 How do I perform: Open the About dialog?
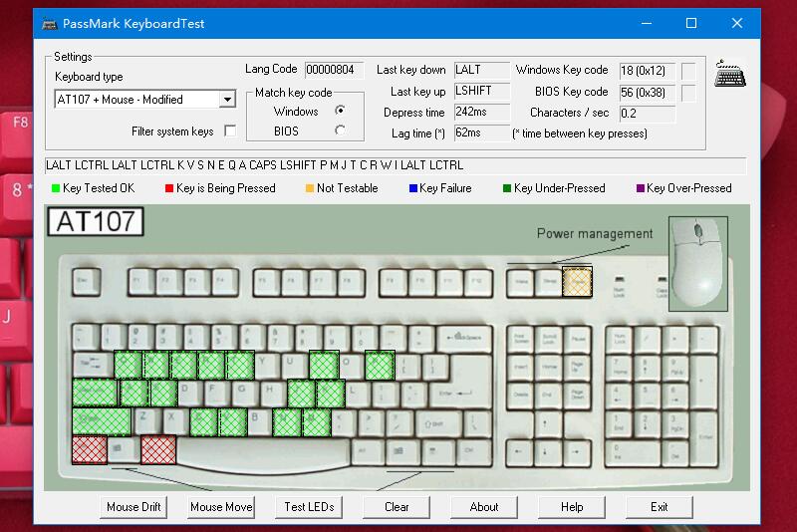tap(484, 506)
